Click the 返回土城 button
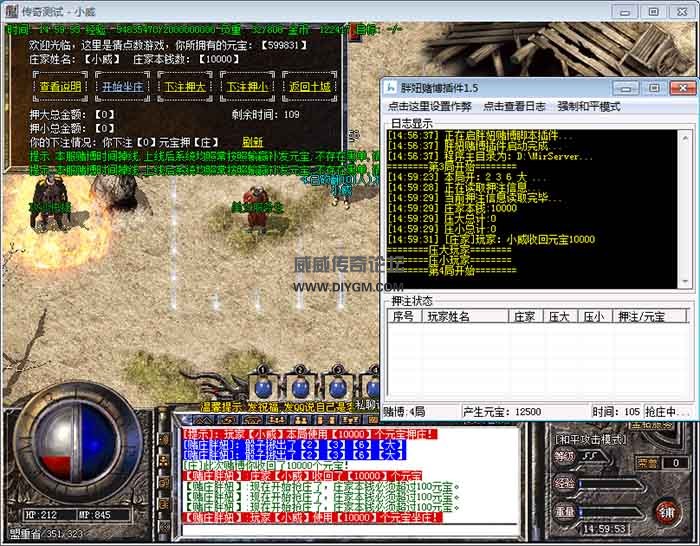Viewport: 700px width, 546px height. pos(310,87)
